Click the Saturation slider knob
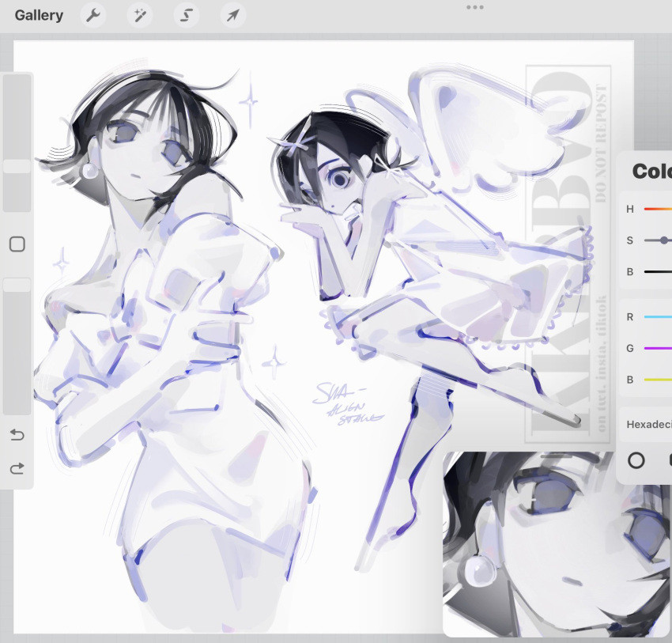The image size is (672, 643). [x=664, y=240]
